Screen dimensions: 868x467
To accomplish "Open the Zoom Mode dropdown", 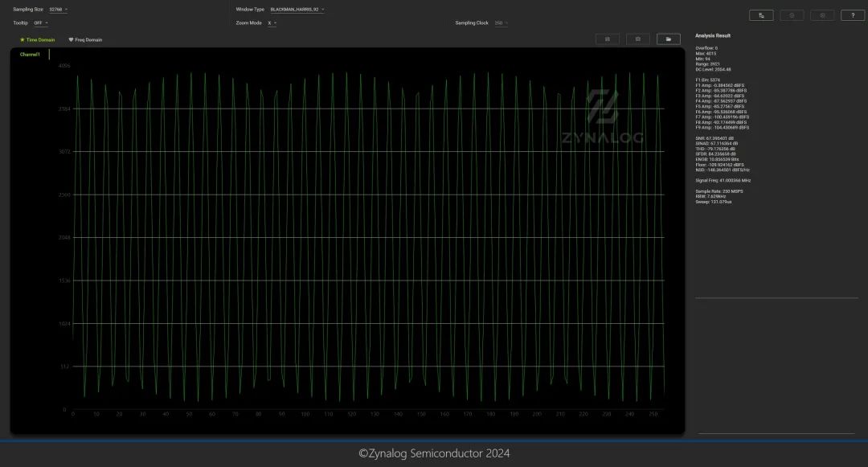I will pos(272,23).
